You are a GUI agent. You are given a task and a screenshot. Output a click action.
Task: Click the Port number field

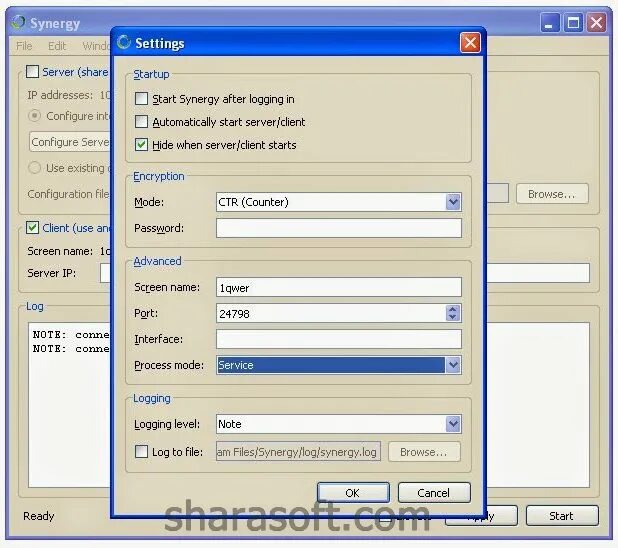331,313
